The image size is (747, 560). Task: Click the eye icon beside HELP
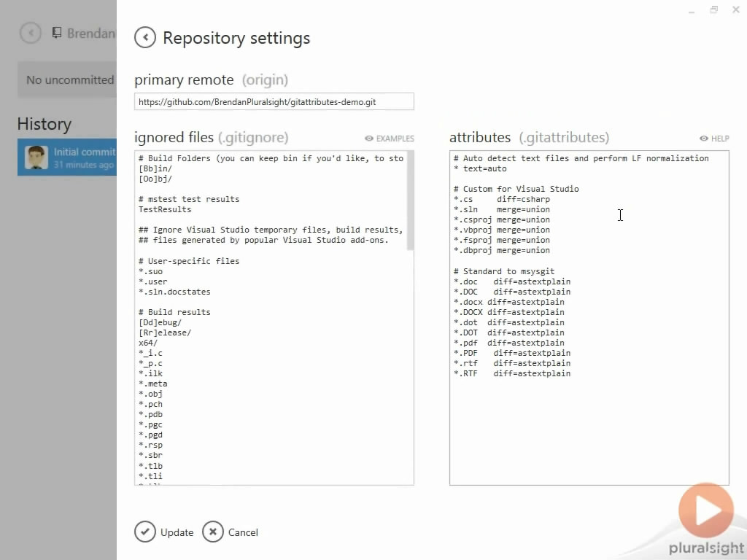coord(704,139)
